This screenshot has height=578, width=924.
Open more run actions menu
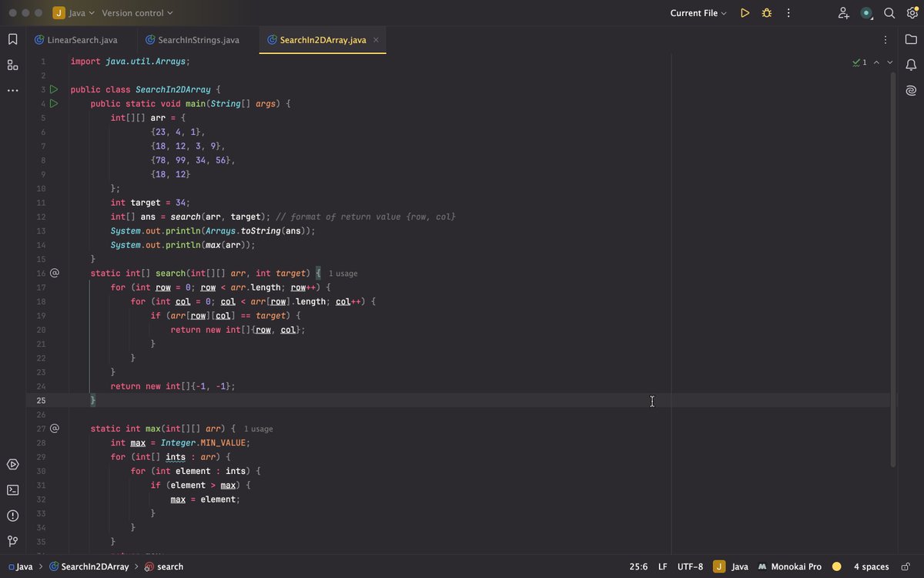(788, 13)
